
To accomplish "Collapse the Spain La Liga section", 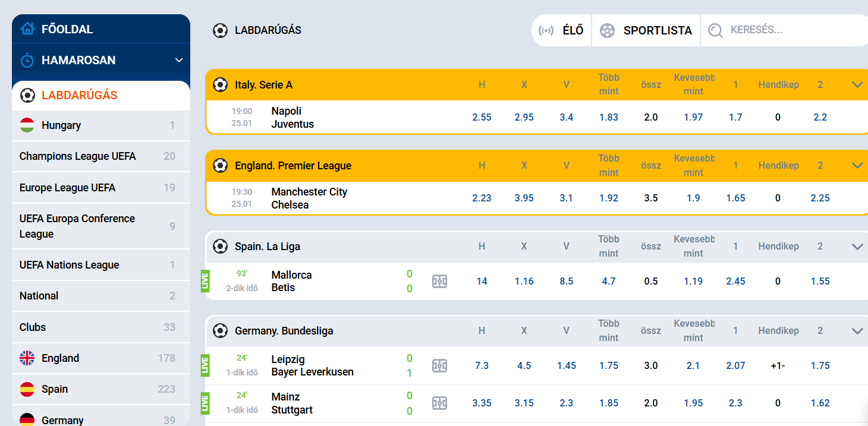I will (857, 247).
